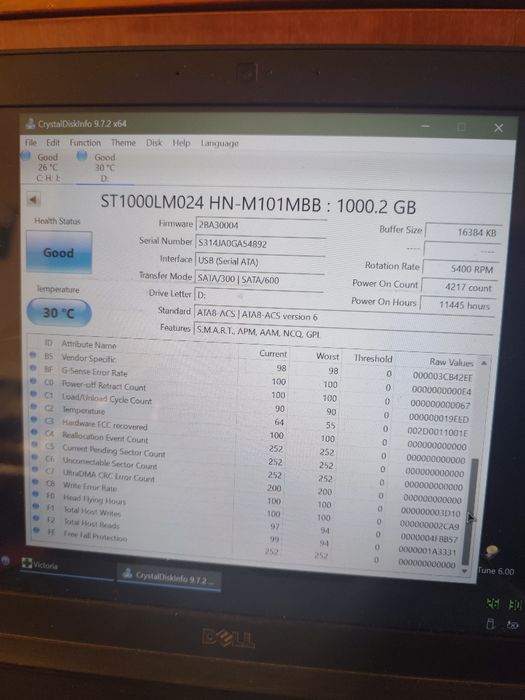The height and width of the screenshot is (700, 525).
Task: Go to the previous disk with the left arrow
Action: coord(33,200)
